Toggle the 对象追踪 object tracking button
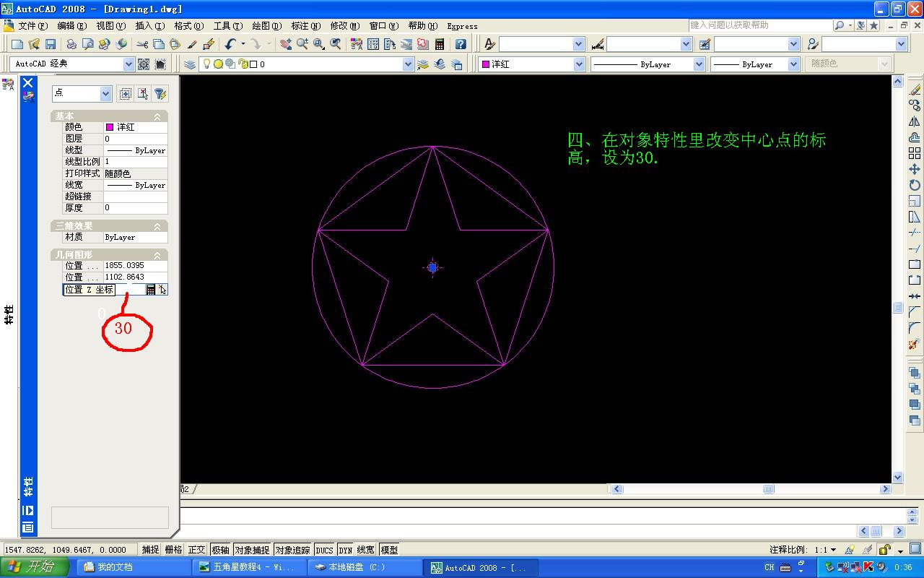This screenshot has height=578, width=924. click(x=292, y=550)
